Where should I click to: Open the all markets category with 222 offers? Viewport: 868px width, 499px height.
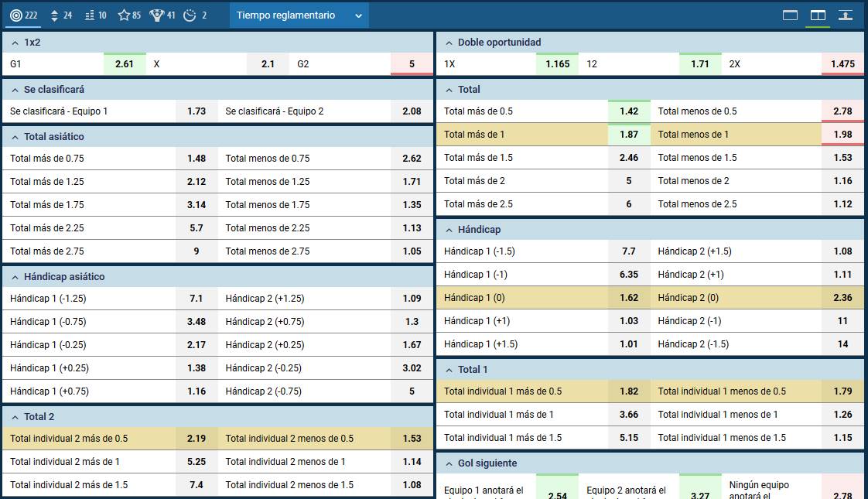23,14
